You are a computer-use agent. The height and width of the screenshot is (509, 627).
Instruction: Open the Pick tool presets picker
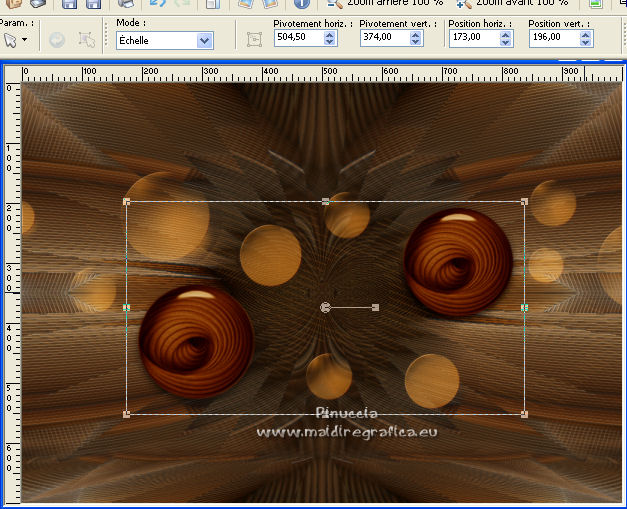pos(16,40)
